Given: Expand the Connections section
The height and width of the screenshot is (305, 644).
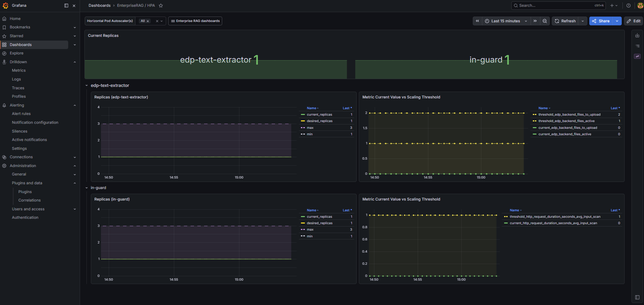Looking at the screenshot, I should (x=75, y=157).
